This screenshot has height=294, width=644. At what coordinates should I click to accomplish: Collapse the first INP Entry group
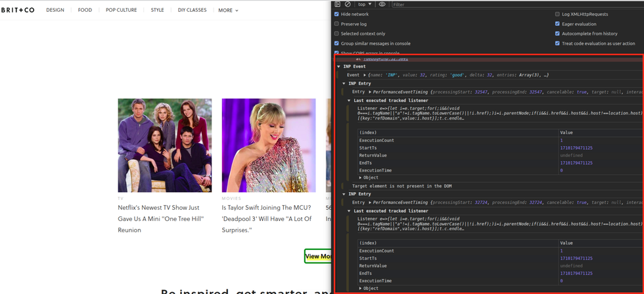point(344,84)
